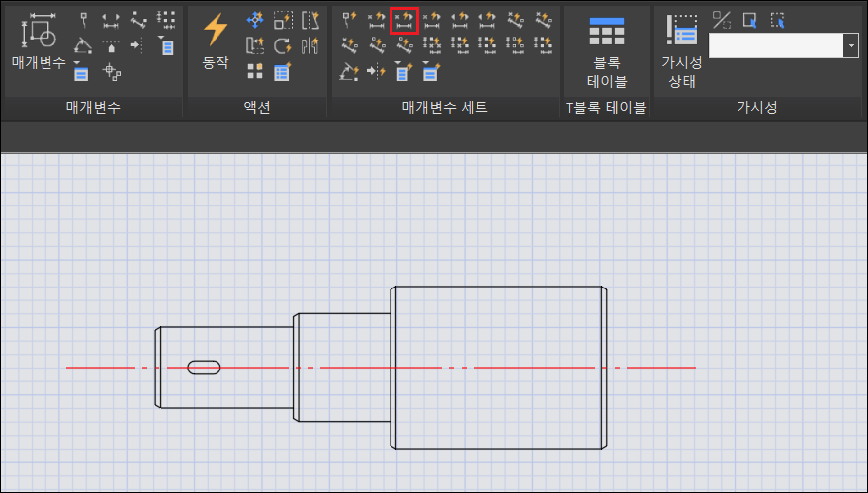Expand the 매개변수 세트 panel title
Viewport: 868px width, 493px height.
point(445,108)
